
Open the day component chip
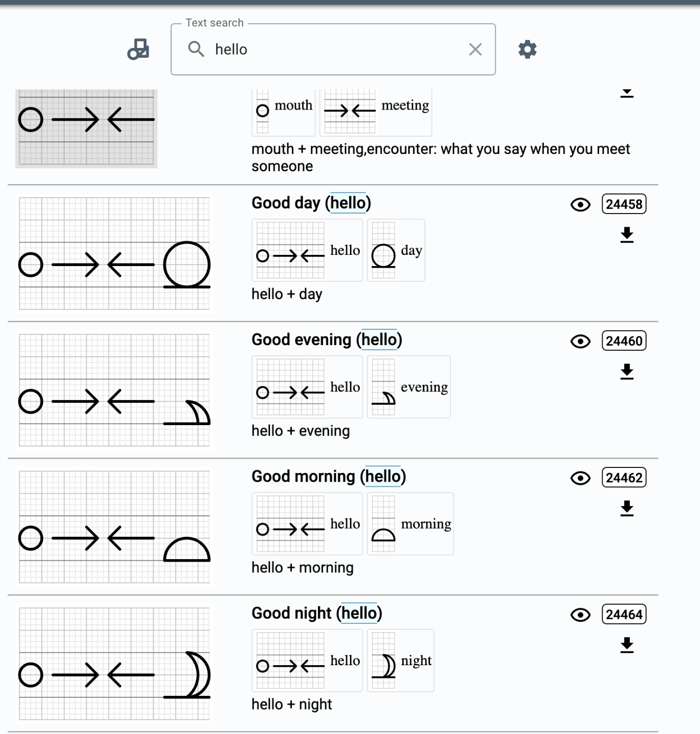click(396, 250)
